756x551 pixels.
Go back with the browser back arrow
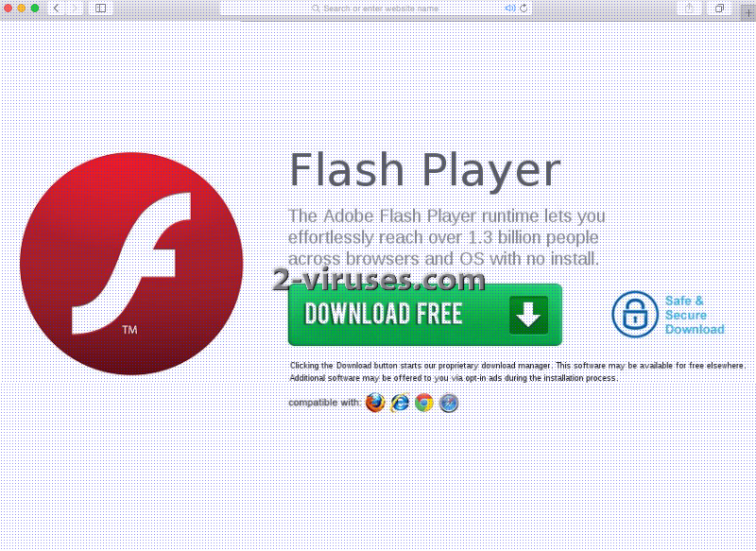[x=56, y=9]
